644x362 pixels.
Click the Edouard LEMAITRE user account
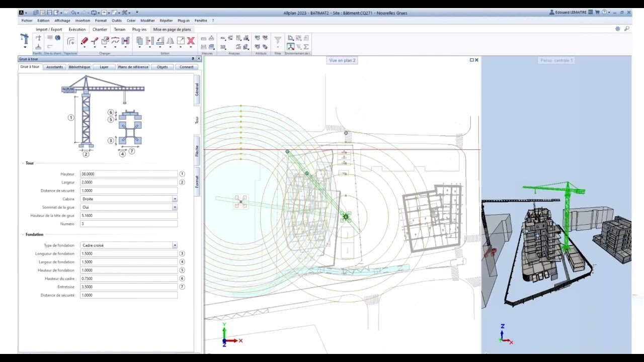568,12
